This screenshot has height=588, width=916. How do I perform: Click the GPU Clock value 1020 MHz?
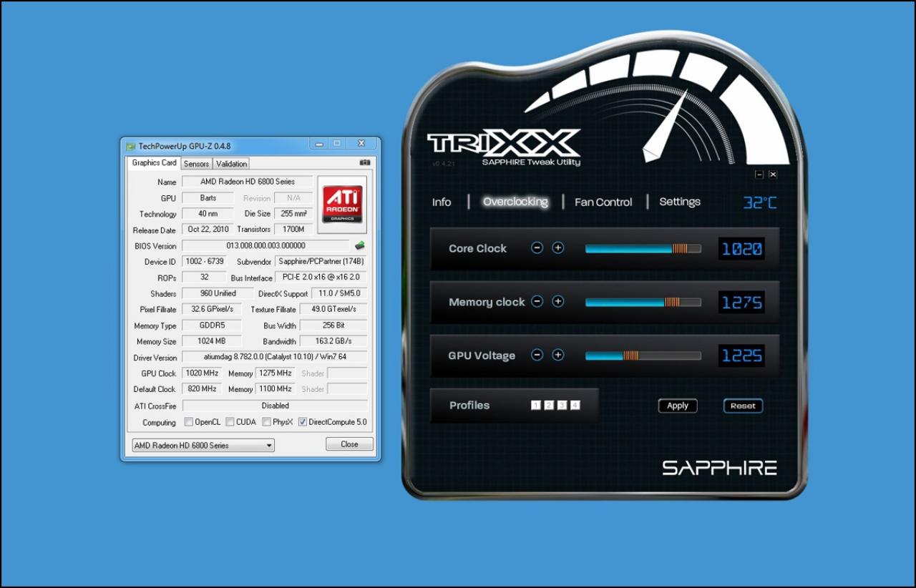(x=203, y=373)
